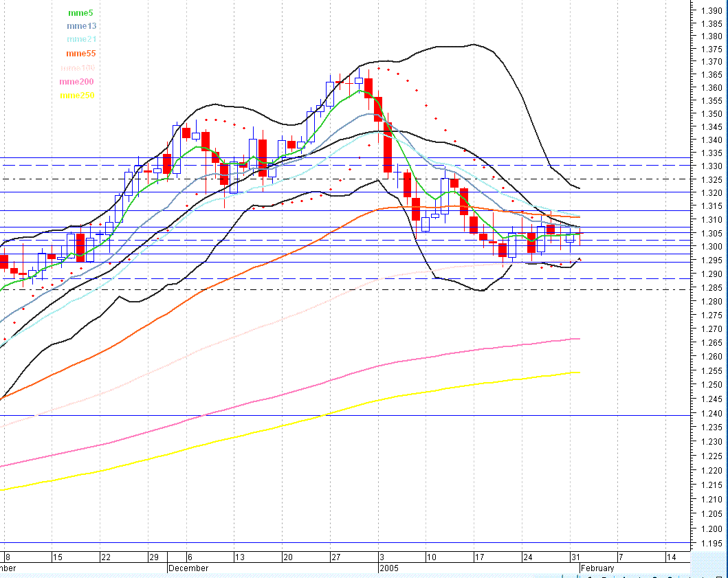This screenshot has width=728, height=578.
Task: Click date label 22 on time axis
Action: (x=106, y=557)
